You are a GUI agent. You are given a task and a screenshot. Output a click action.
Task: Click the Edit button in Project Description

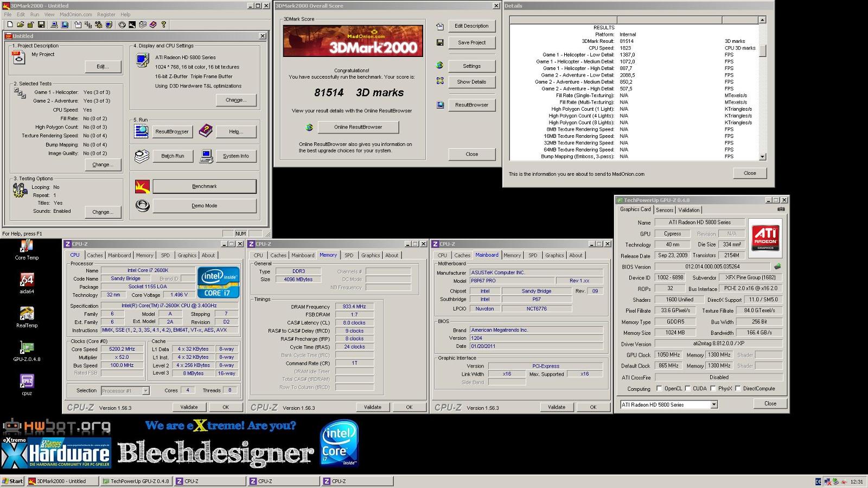103,66
